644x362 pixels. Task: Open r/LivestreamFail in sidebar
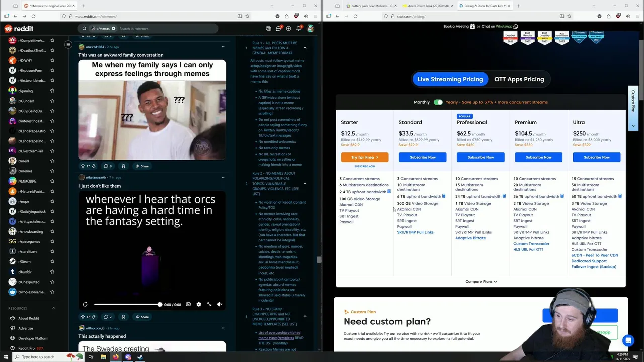31,151
